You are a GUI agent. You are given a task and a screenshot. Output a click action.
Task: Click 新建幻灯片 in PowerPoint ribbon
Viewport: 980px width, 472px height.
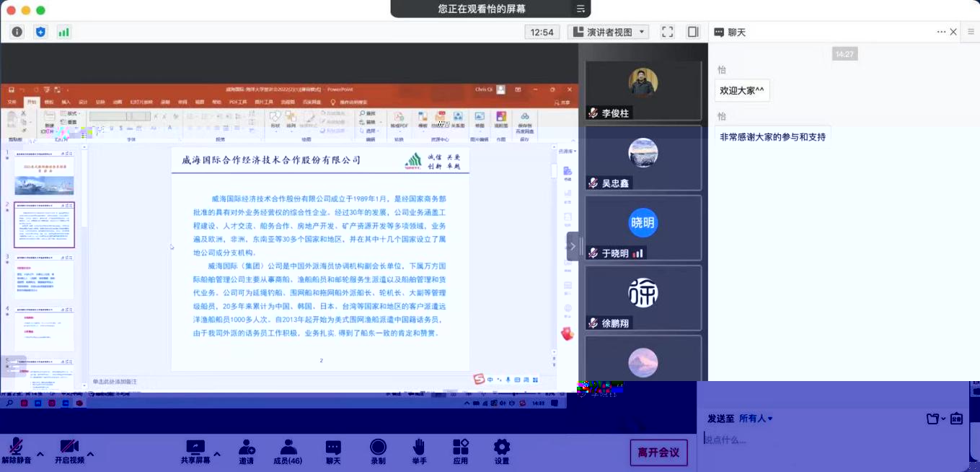click(49, 121)
